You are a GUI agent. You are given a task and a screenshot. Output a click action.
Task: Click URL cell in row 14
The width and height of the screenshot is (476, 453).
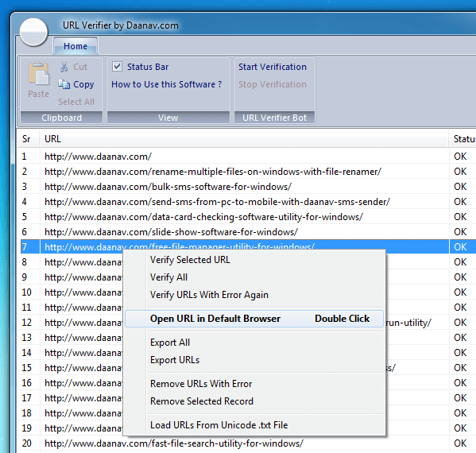coord(83,353)
